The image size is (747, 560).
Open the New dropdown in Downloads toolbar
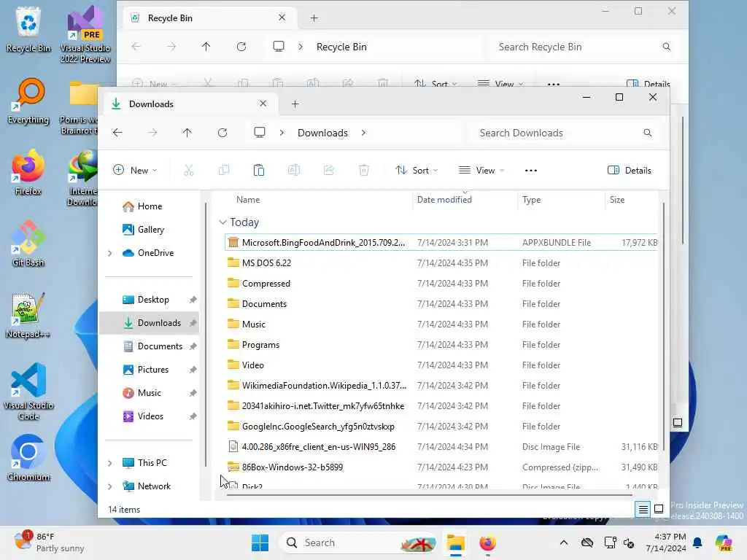(x=135, y=170)
